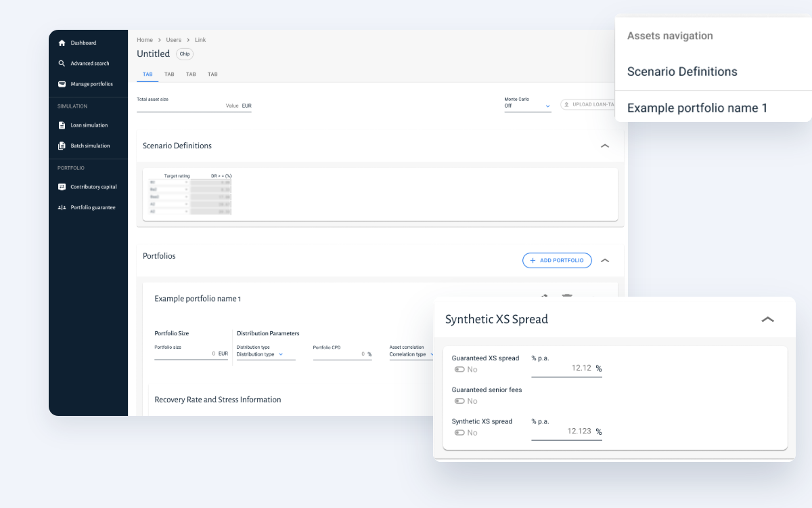
Task: Collapse the Synthetic XS Spread panel
Action: [x=767, y=319]
